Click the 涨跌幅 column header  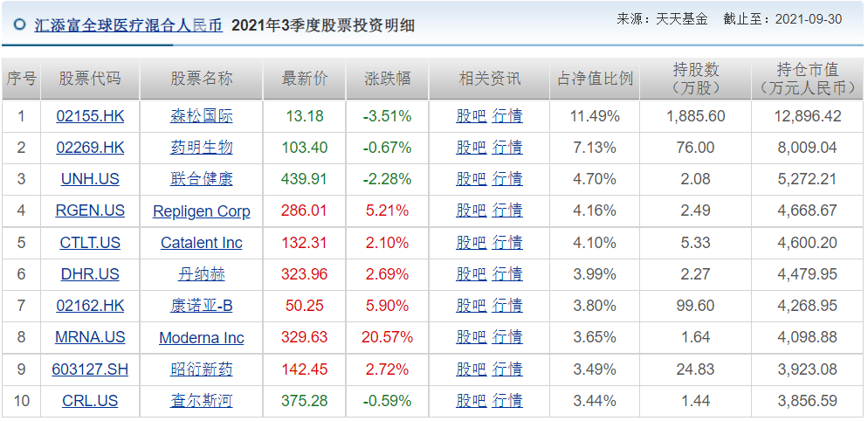pyautogui.click(x=387, y=79)
